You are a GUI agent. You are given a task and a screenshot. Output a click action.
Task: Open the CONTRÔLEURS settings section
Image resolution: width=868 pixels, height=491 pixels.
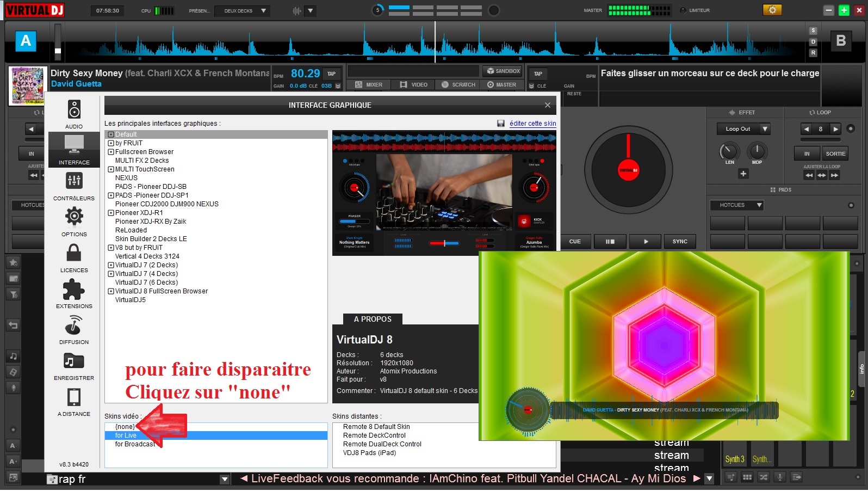[x=74, y=186]
